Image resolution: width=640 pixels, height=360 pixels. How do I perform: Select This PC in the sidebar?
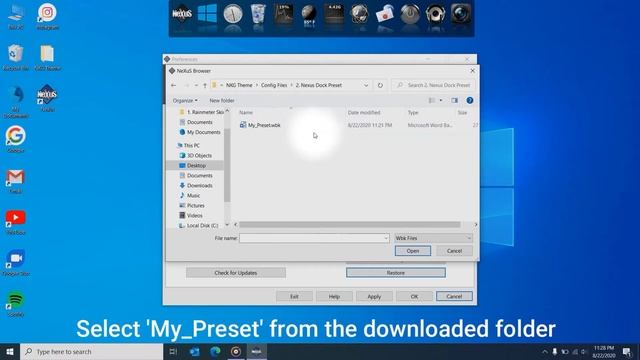pyautogui.click(x=188, y=145)
